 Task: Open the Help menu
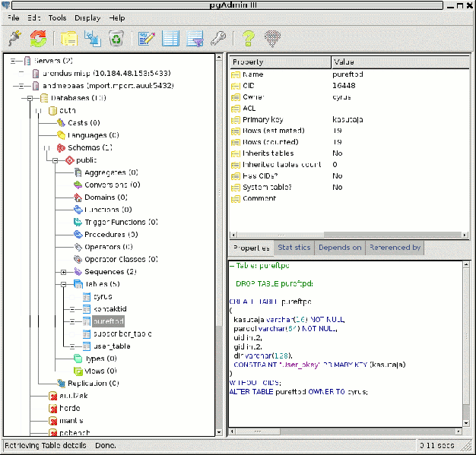[x=117, y=18]
